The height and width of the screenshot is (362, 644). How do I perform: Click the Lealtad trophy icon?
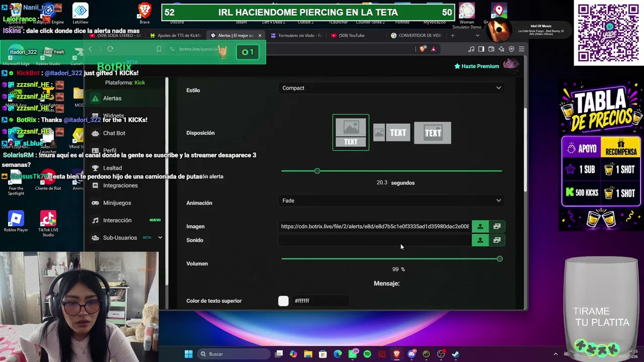click(x=95, y=168)
